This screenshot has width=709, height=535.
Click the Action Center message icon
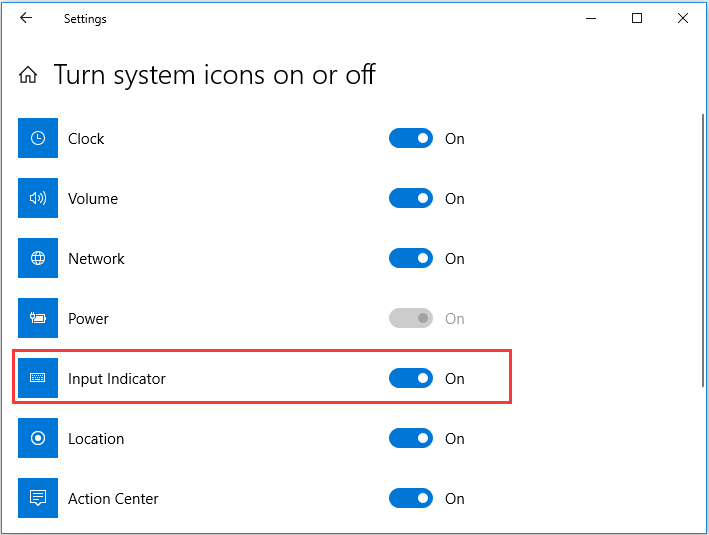point(38,498)
